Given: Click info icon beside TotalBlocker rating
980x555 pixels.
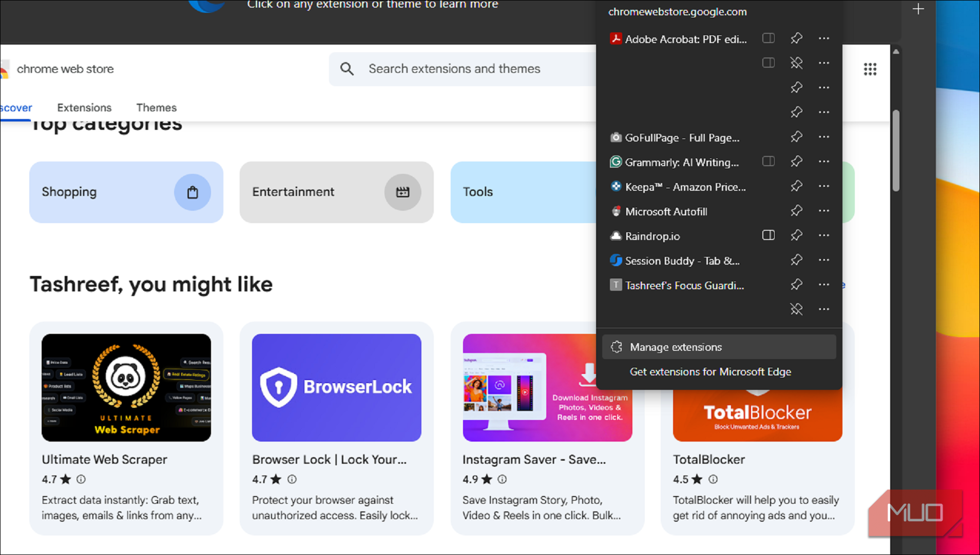Looking at the screenshot, I should [x=713, y=479].
